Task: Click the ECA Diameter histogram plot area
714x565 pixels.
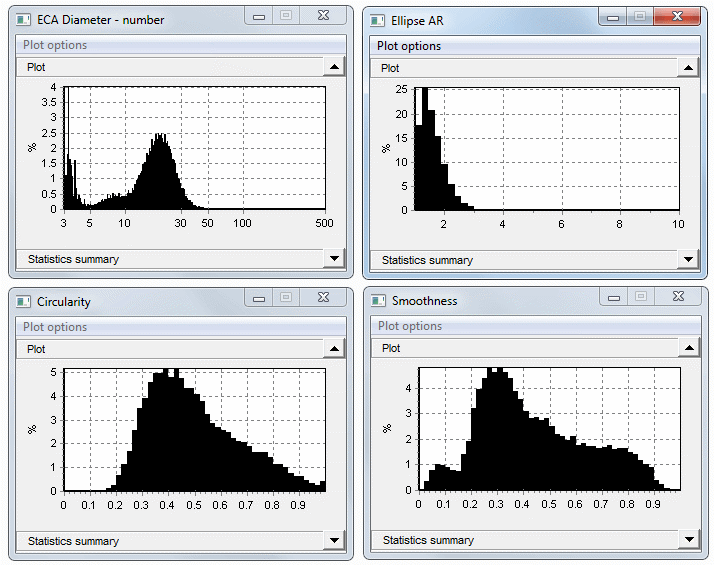Action: click(x=194, y=148)
